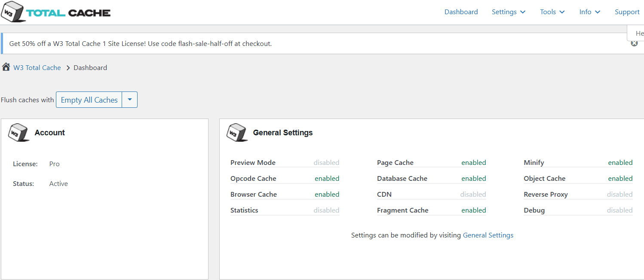The height and width of the screenshot is (280, 644).
Task: Click the Minify enabled status
Action: click(620, 163)
